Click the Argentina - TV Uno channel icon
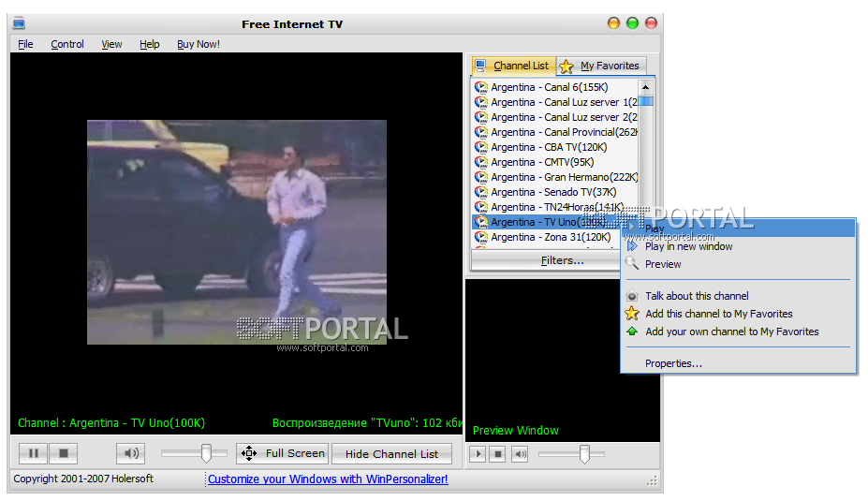This screenshot has width=868, height=501. tap(480, 221)
